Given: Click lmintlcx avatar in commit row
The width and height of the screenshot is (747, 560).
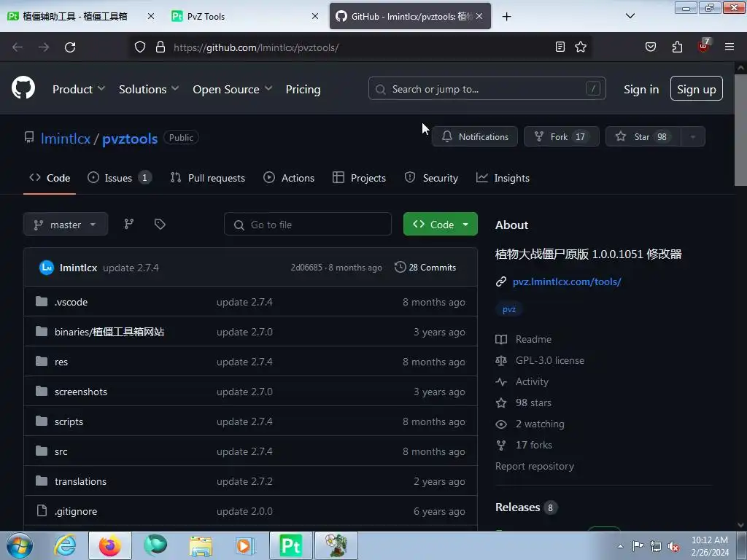Looking at the screenshot, I should tap(46, 268).
